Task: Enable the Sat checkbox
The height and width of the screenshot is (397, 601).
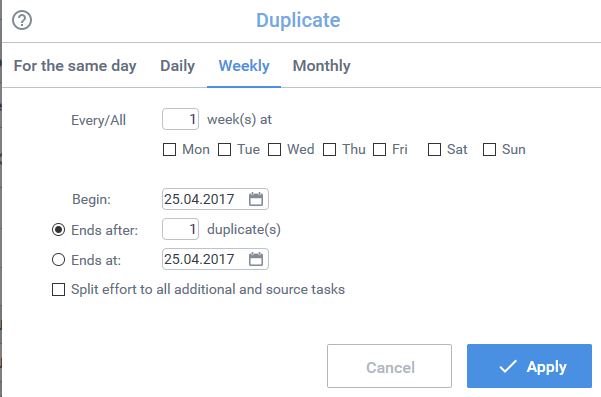Action: [434, 149]
